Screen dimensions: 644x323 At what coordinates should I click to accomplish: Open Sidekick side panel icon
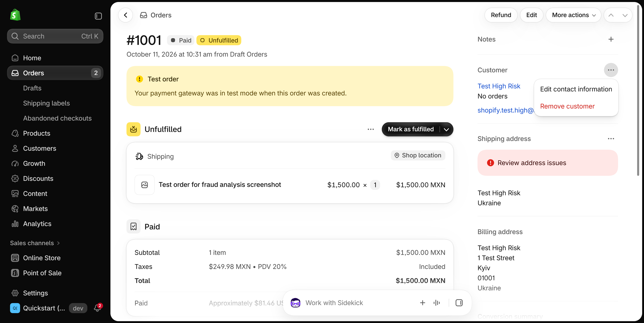pos(459,303)
